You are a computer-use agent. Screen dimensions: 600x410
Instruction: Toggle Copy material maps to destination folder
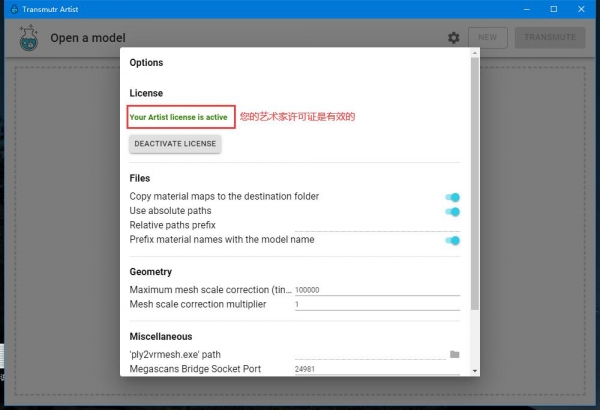point(453,197)
